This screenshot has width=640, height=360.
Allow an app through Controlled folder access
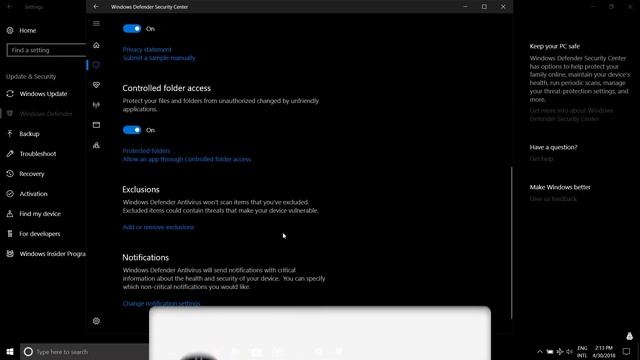(187, 159)
